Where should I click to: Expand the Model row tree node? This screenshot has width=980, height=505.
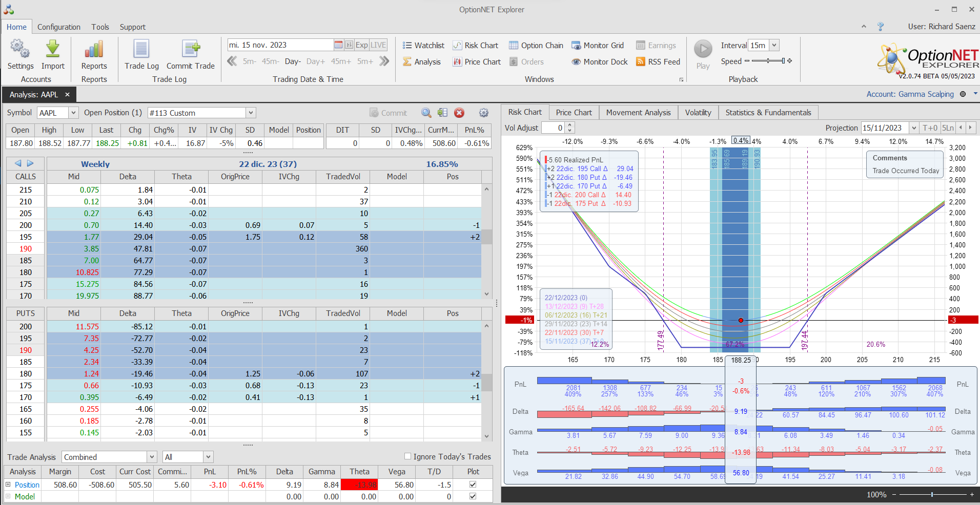tap(8, 496)
